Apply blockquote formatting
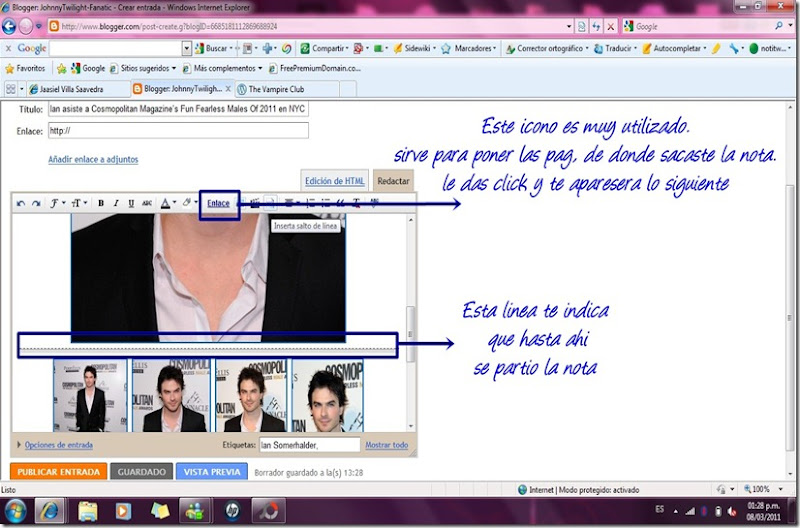800x528 pixels. (x=340, y=203)
